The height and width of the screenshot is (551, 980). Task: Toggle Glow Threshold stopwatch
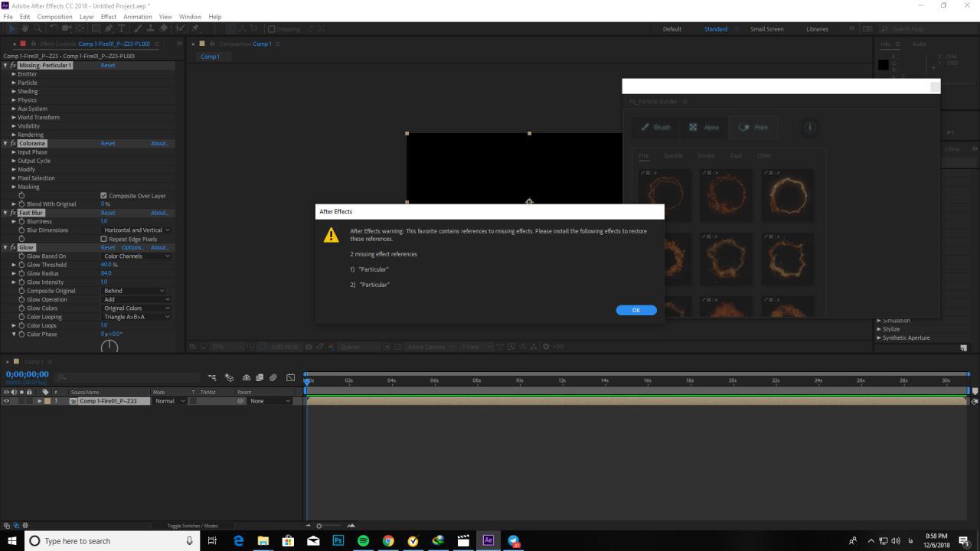(21, 265)
